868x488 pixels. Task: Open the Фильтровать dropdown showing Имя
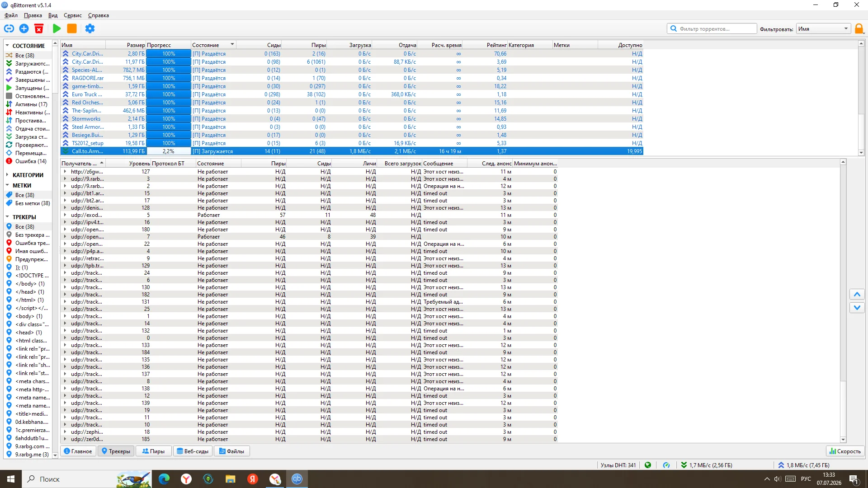click(x=823, y=28)
